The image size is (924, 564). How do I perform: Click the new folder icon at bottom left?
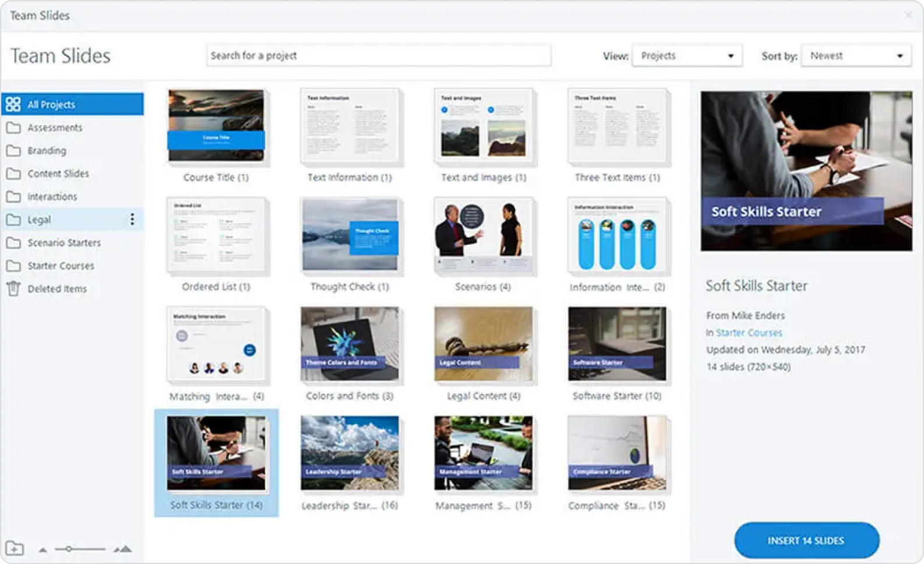click(x=15, y=548)
